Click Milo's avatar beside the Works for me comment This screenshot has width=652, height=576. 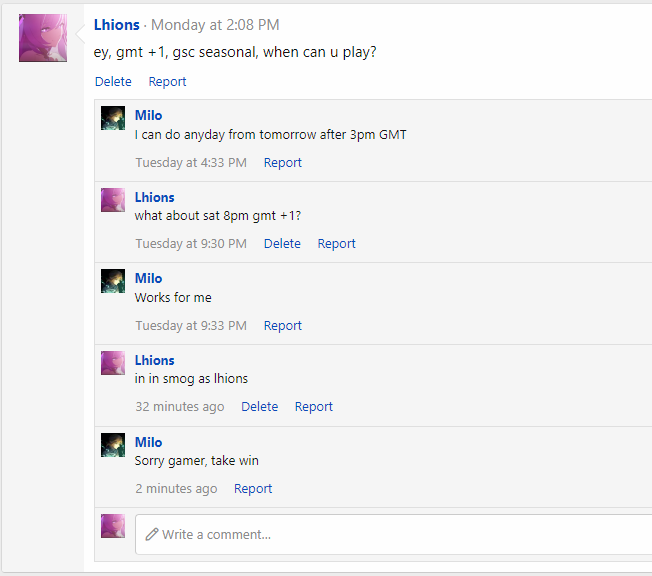113,281
